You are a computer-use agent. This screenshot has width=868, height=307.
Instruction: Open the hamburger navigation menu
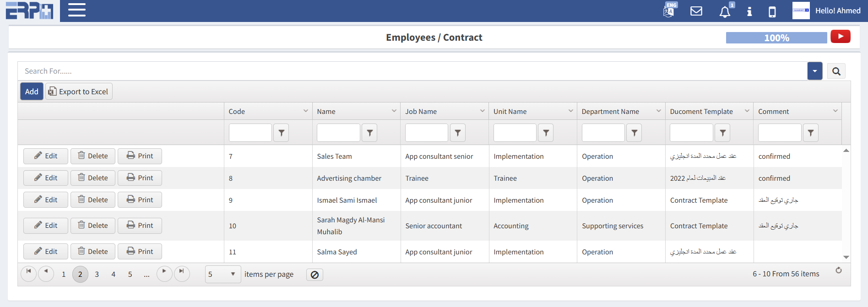(x=77, y=10)
